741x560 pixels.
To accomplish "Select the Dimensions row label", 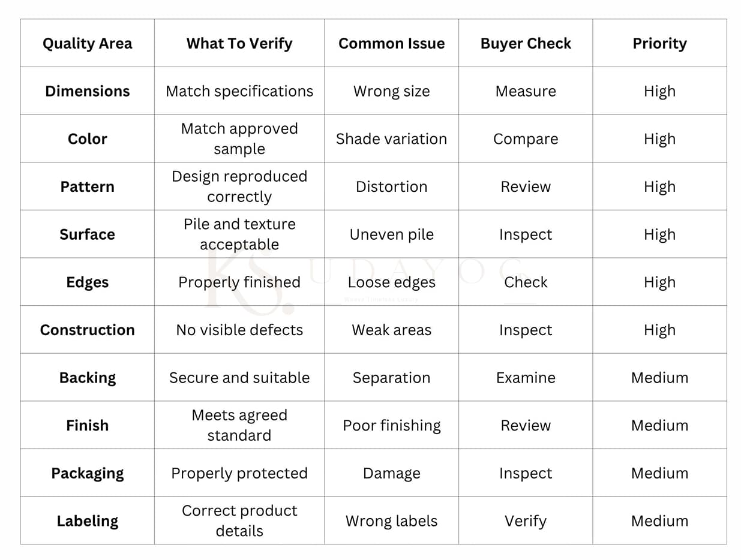I will [88, 91].
